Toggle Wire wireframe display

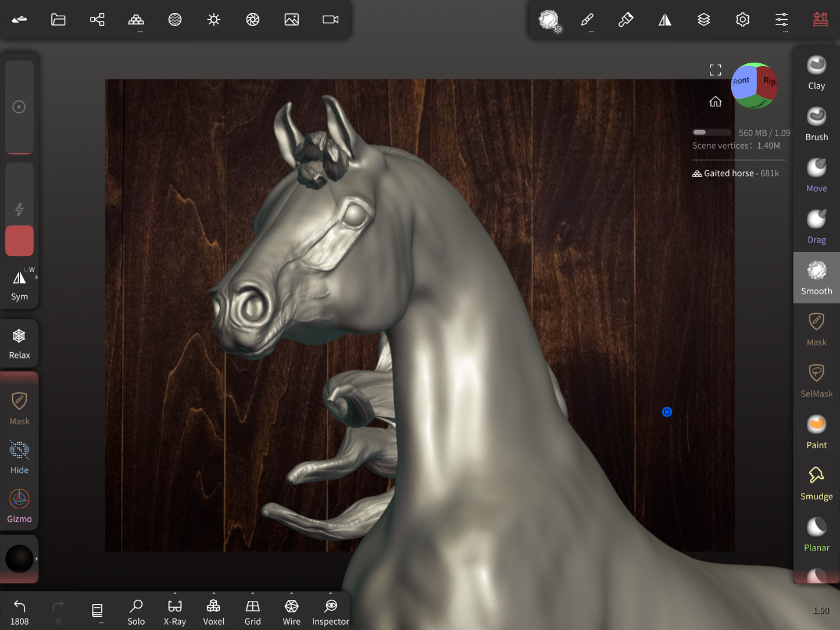point(291,612)
